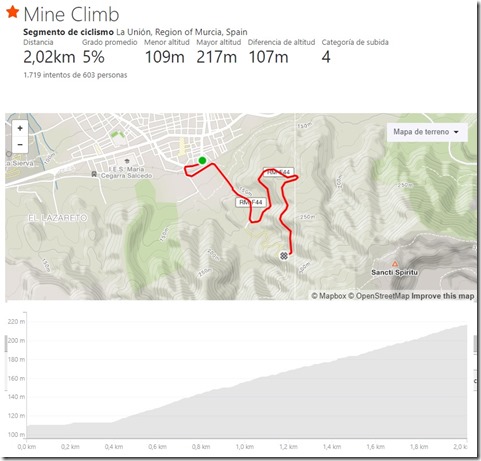The width and height of the screenshot is (481, 461).
Task: Click the right side scrollbar handle near chart
Action: coord(475,343)
